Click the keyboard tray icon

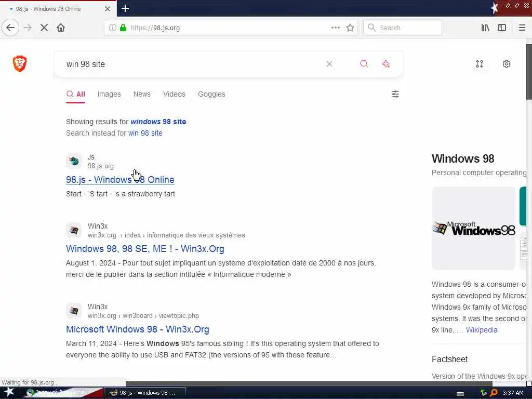point(460,393)
